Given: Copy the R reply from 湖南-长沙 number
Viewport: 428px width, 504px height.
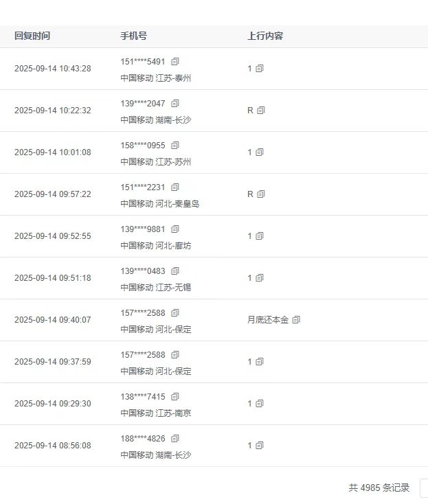Looking at the screenshot, I should pyautogui.click(x=261, y=111).
